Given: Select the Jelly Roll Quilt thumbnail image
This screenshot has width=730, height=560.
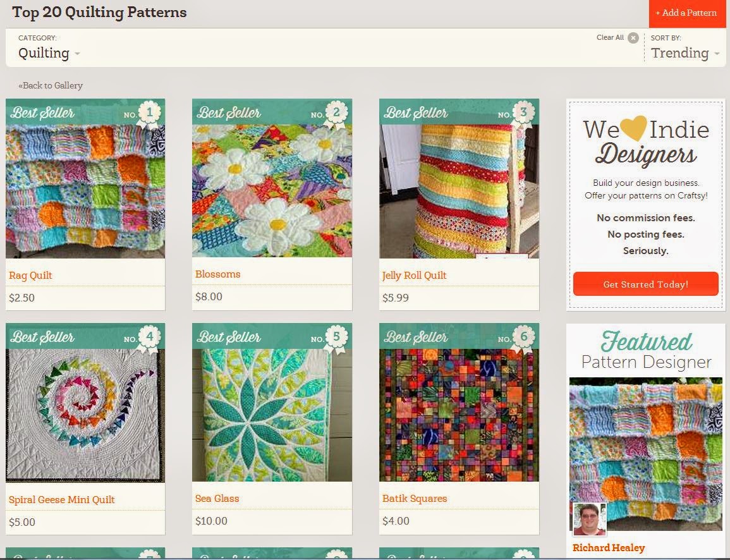Looking at the screenshot, I should (459, 191).
